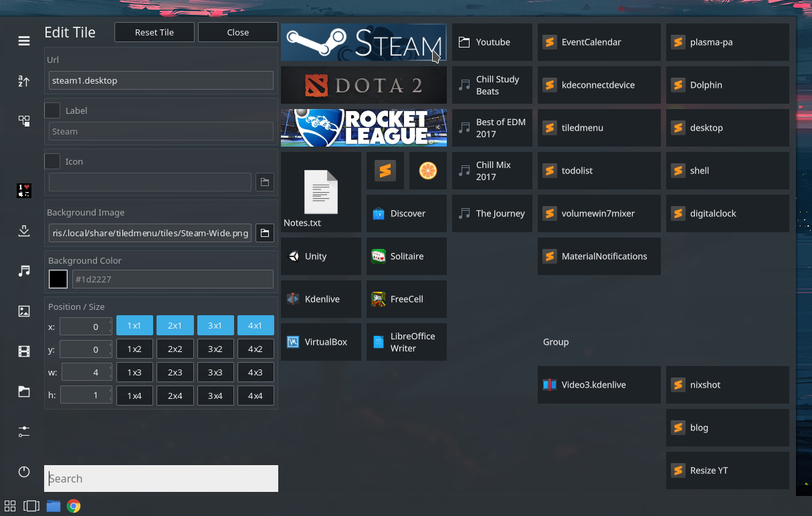This screenshot has width=812, height=516.
Task: Set tile size to 4x4
Action: click(256, 396)
